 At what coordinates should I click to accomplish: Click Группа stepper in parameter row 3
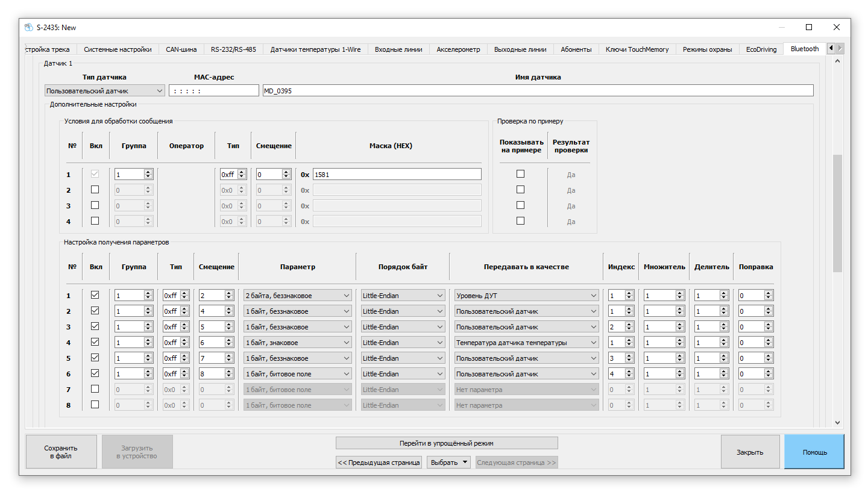(134, 327)
